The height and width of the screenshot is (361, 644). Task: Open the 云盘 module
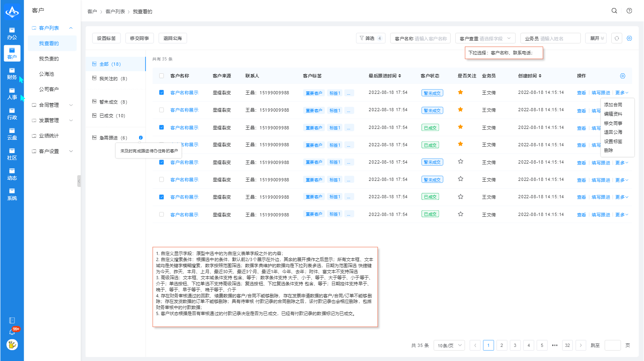pyautogui.click(x=12, y=134)
